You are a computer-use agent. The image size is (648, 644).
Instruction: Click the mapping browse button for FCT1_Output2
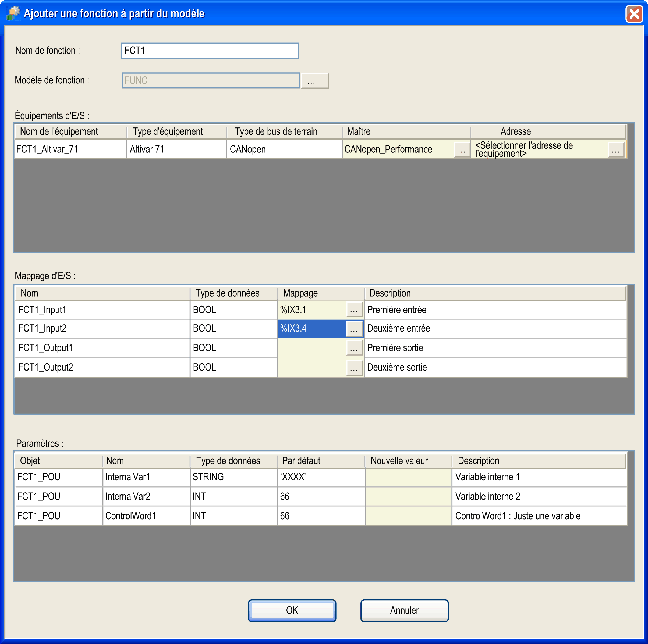354,368
